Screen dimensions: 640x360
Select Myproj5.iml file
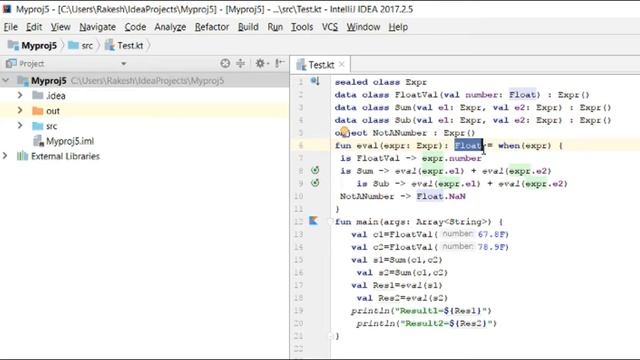point(63,141)
